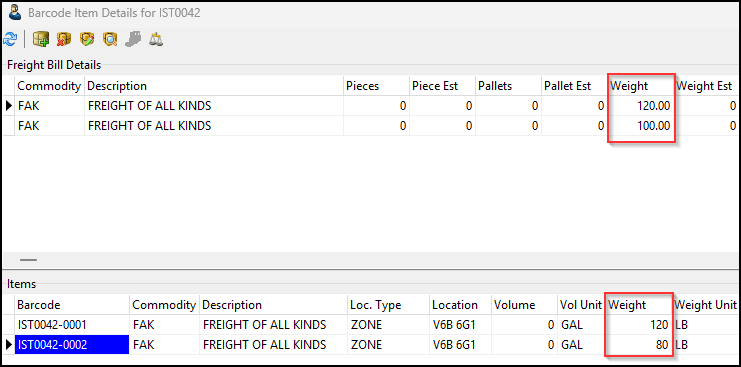The image size is (741, 367).
Task: Click the Vol Unit column header
Action: pyautogui.click(x=581, y=305)
